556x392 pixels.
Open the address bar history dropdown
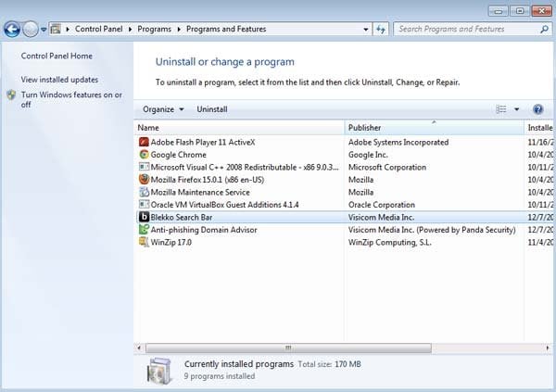[366, 30]
